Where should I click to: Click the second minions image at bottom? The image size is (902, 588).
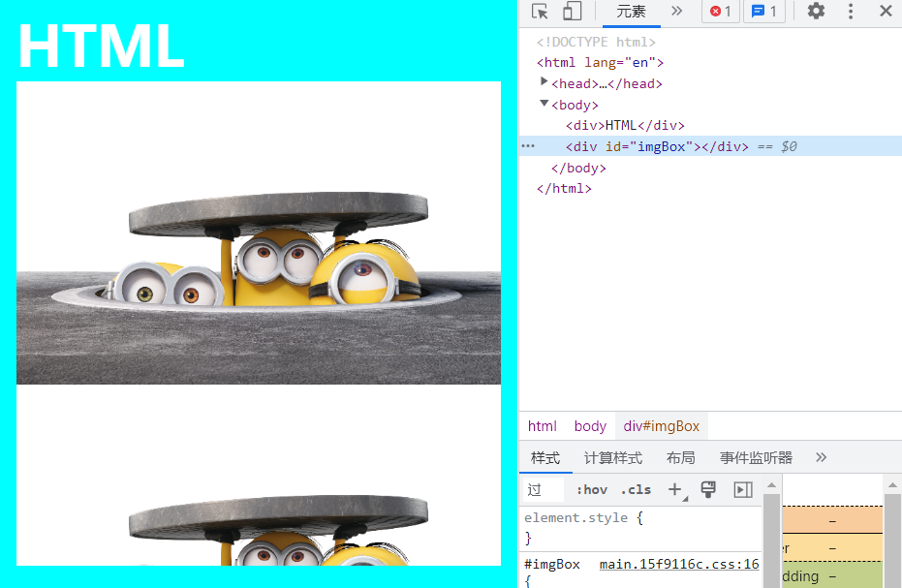click(259, 476)
